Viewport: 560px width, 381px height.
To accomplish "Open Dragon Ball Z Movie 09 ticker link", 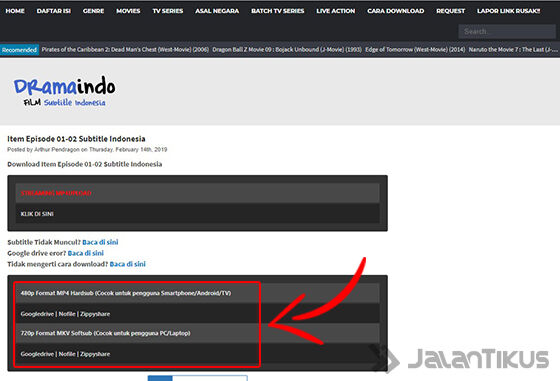I will click(x=287, y=50).
